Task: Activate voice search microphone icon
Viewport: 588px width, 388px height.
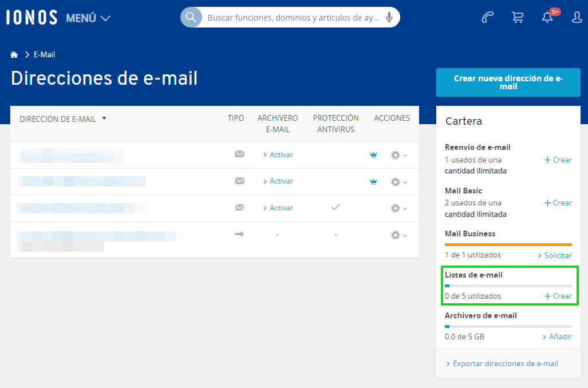Action: click(x=389, y=17)
